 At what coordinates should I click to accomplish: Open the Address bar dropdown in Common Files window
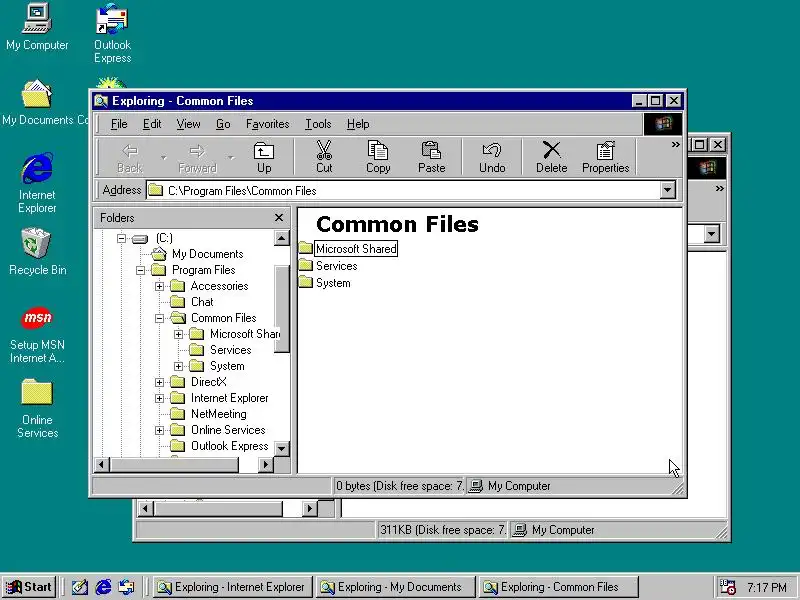tap(667, 190)
